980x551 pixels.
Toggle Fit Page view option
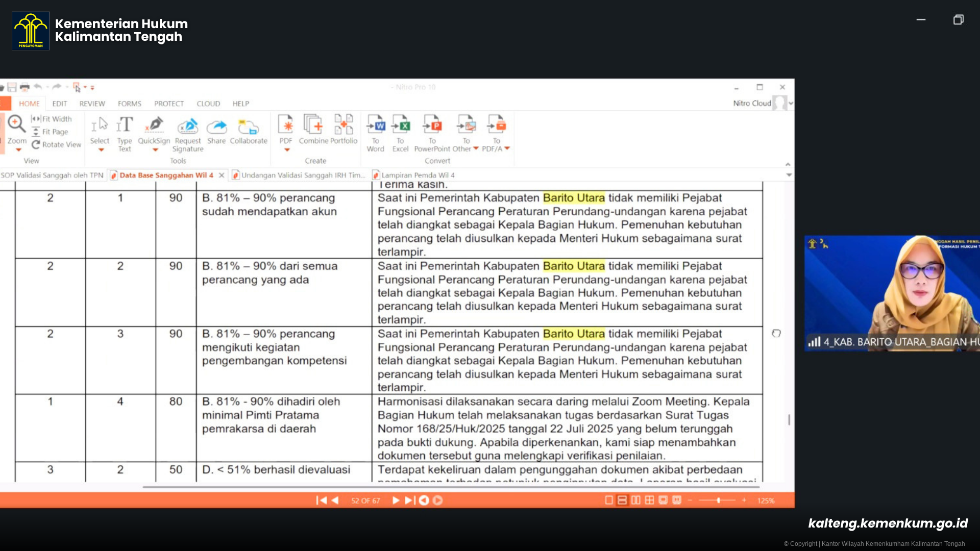[x=51, y=132]
